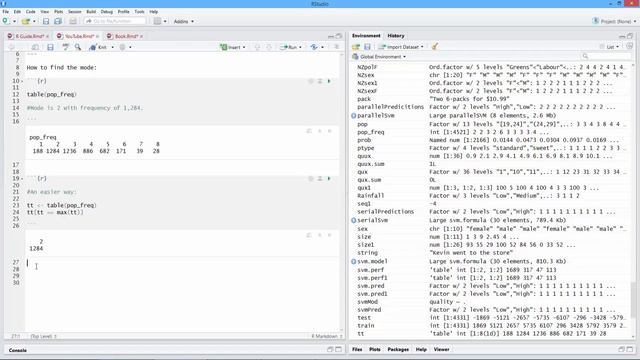Open the Code menu
The width and height of the screenshot is (640, 360).
[x=31, y=12]
